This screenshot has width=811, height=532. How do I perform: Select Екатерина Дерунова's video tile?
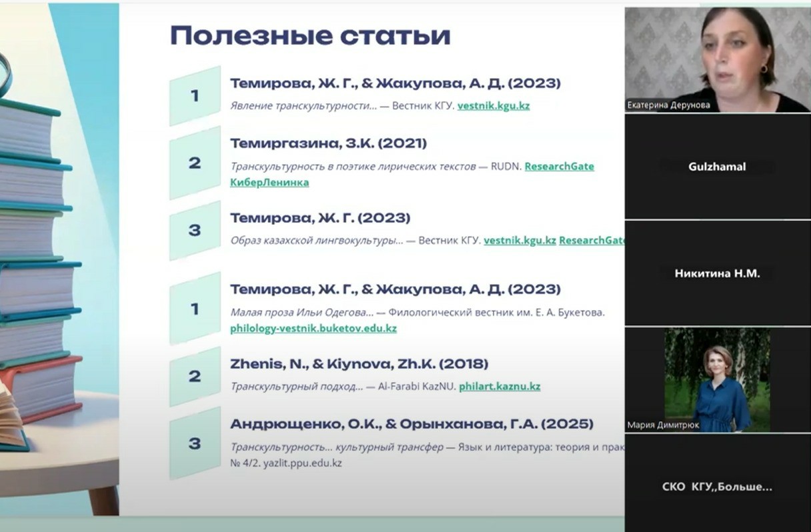[x=717, y=59]
